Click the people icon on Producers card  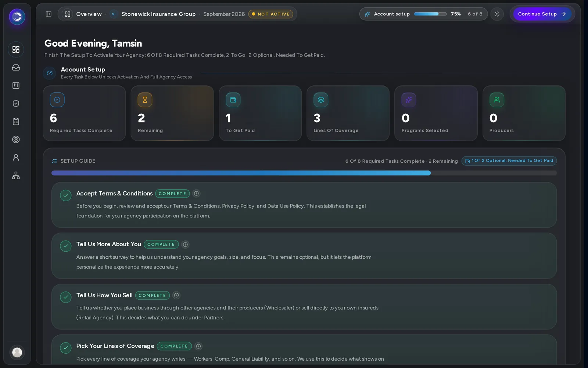coord(497,100)
